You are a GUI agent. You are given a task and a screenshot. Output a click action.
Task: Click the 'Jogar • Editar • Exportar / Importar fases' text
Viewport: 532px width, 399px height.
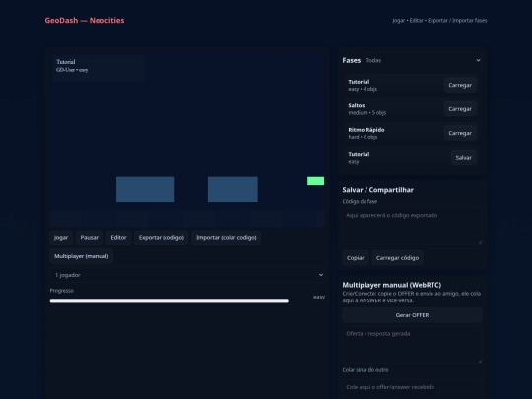click(439, 20)
